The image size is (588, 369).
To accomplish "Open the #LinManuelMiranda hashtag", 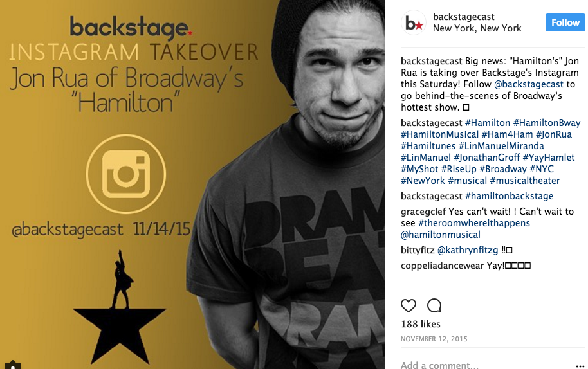I will tap(501, 146).
